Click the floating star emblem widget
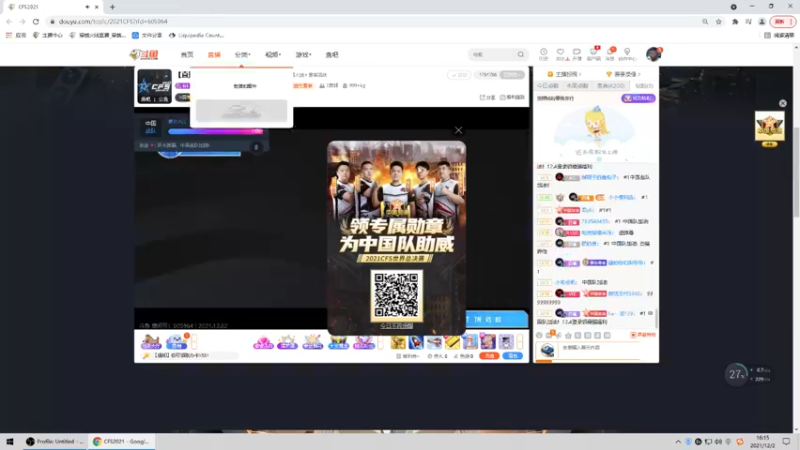Image resolution: width=800 pixels, height=450 pixels. 769,126
